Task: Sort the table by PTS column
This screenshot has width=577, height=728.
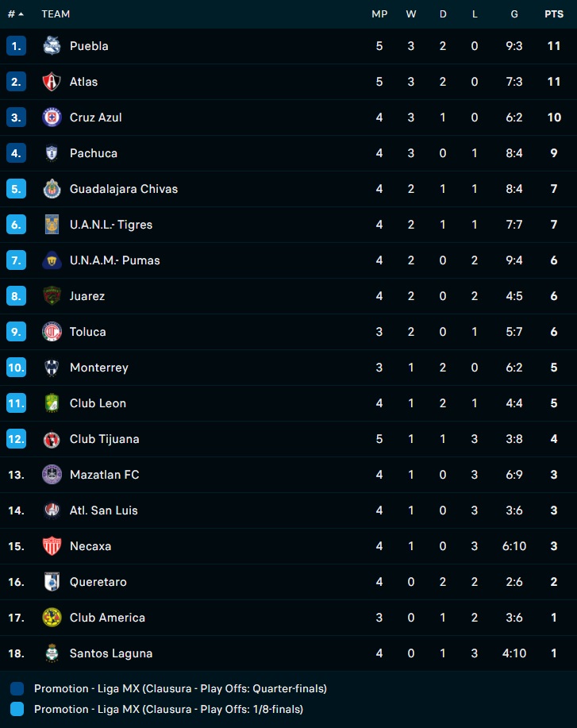Action: coord(553,13)
